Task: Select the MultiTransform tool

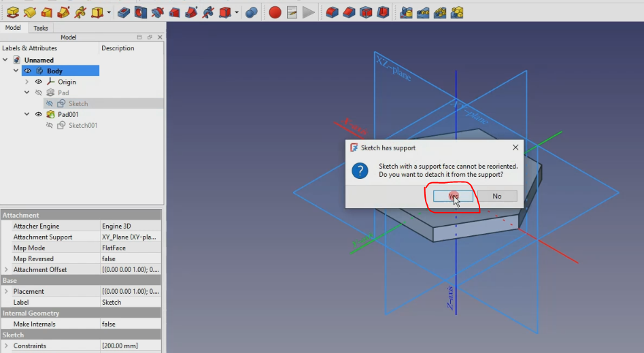Action: 457,13
